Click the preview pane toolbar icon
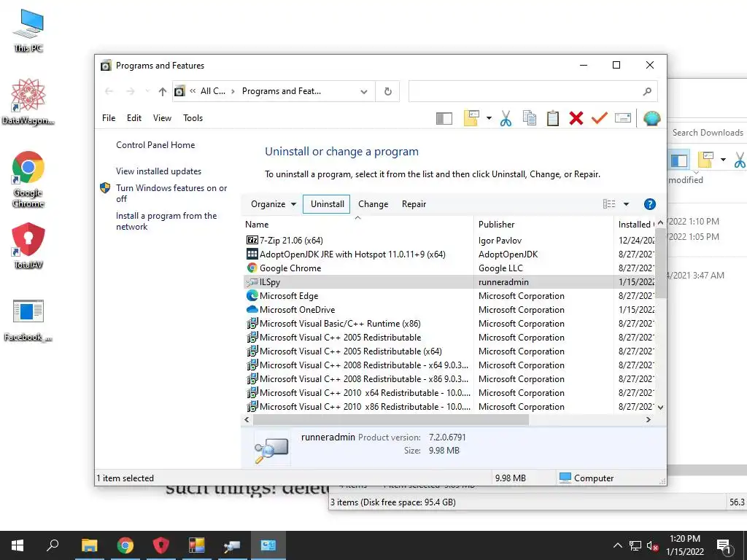The height and width of the screenshot is (560, 747). click(x=444, y=118)
